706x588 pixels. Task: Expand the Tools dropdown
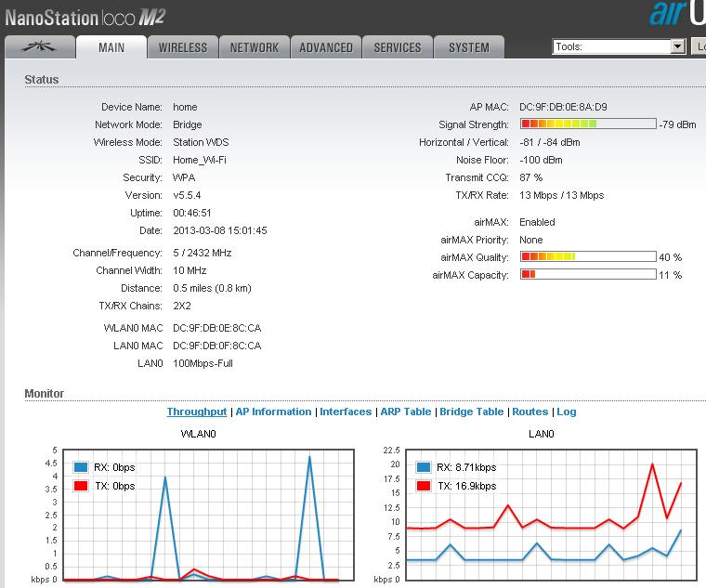point(618,46)
